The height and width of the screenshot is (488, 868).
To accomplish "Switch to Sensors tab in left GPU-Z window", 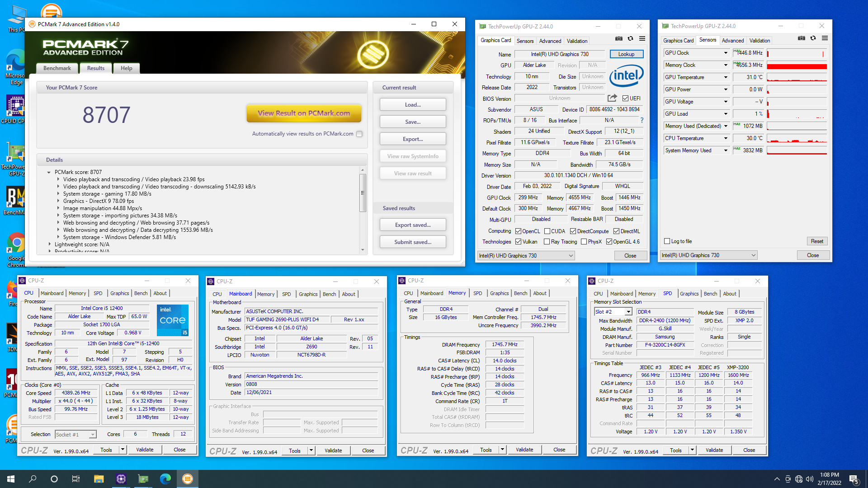I will (525, 41).
